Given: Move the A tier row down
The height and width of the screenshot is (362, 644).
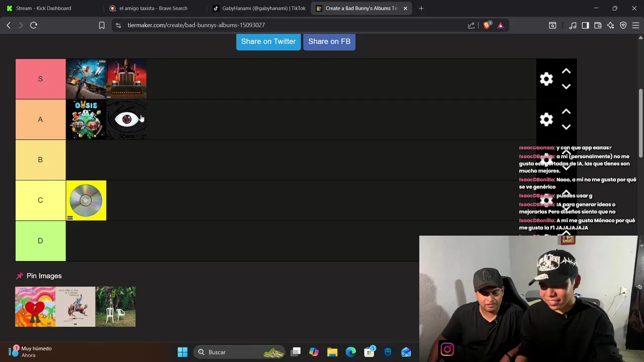Looking at the screenshot, I should pos(566,127).
